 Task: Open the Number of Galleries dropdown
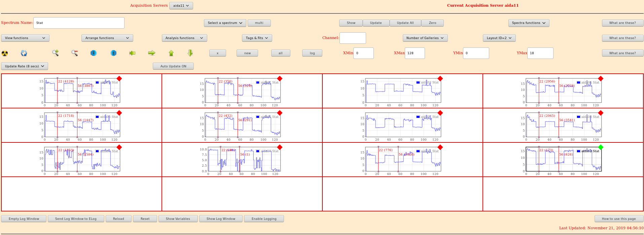(x=425, y=38)
